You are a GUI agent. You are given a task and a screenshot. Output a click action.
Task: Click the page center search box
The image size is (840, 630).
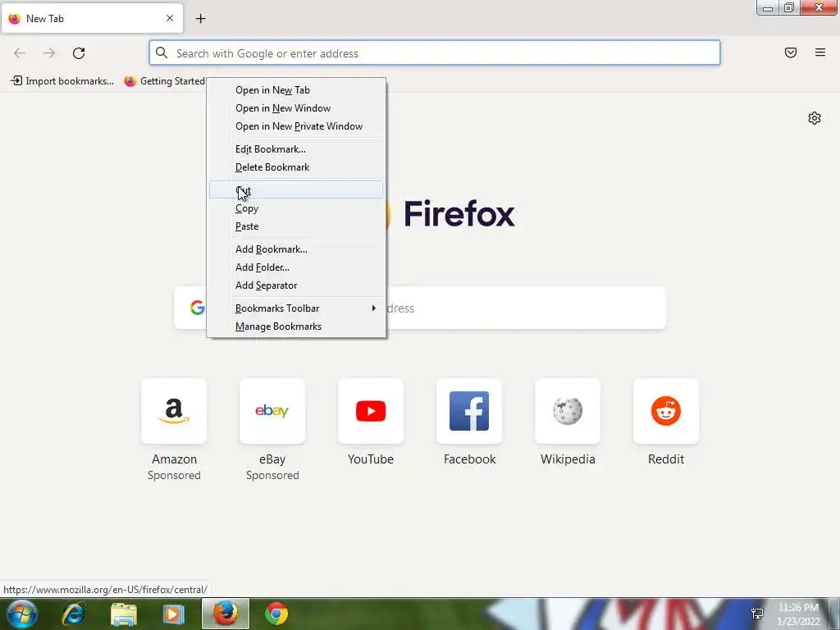(x=419, y=308)
